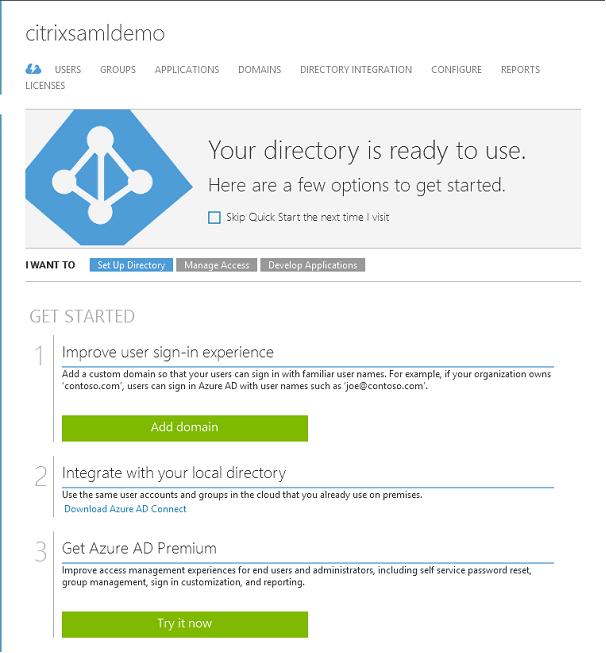The width and height of the screenshot is (606, 653).
Task: Switch to the Groups tab
Action: [x=118, y=70]
